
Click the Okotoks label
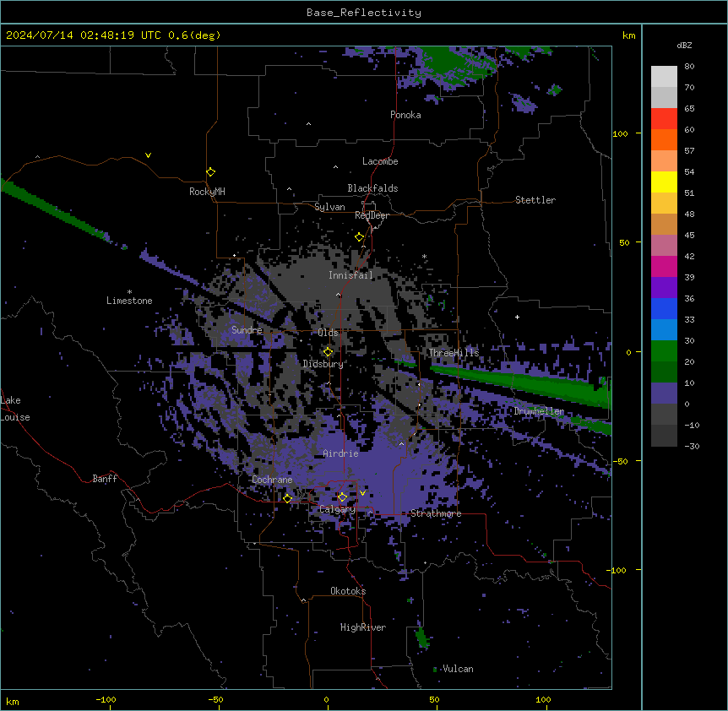348,591
